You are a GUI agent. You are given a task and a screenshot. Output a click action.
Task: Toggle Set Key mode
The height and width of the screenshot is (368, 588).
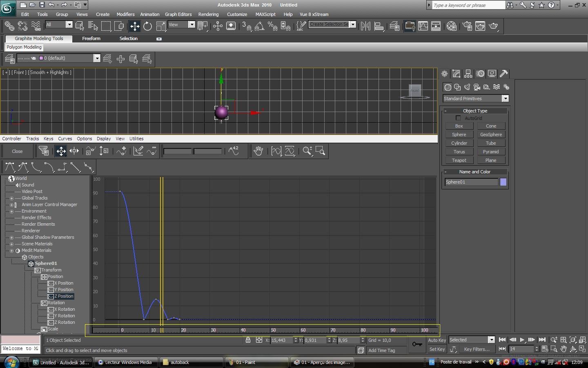pos(437,349)
